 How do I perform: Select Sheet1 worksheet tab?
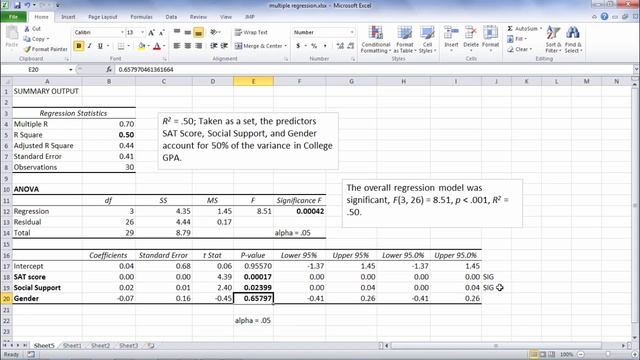pyautogui.click(x=72, y=346)
